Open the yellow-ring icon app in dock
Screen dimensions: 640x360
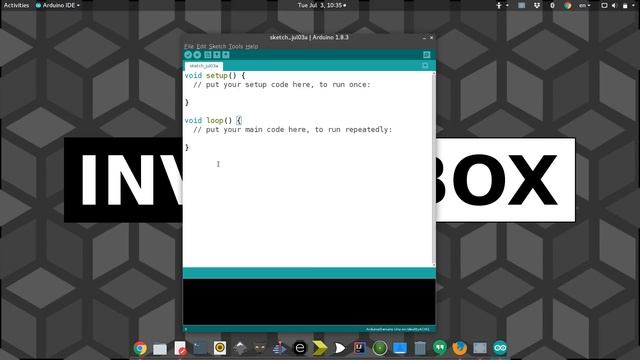point(220,348)
